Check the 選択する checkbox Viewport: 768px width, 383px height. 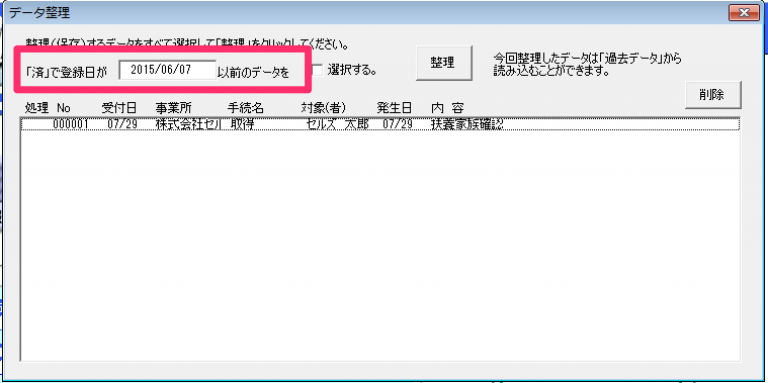tap(318, 70)
